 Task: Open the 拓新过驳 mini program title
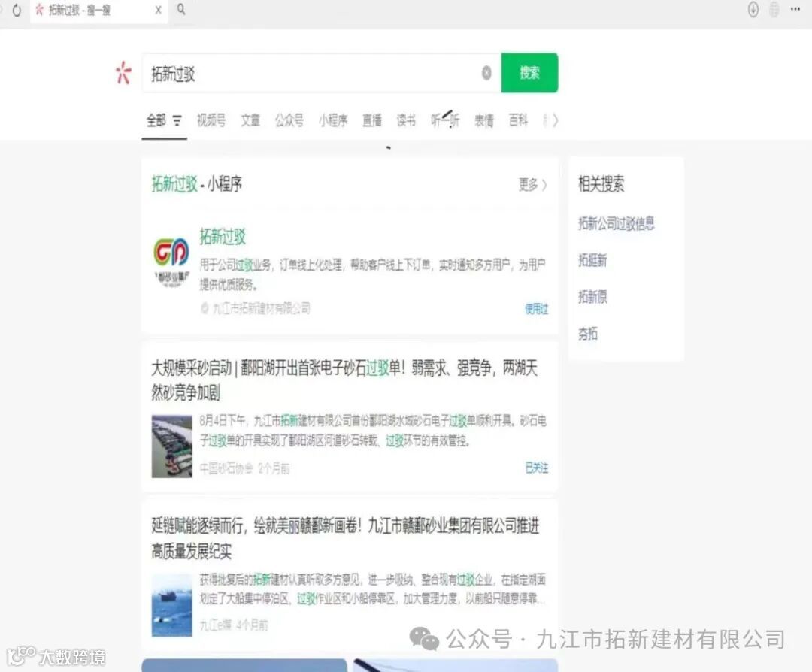[223, 237]
